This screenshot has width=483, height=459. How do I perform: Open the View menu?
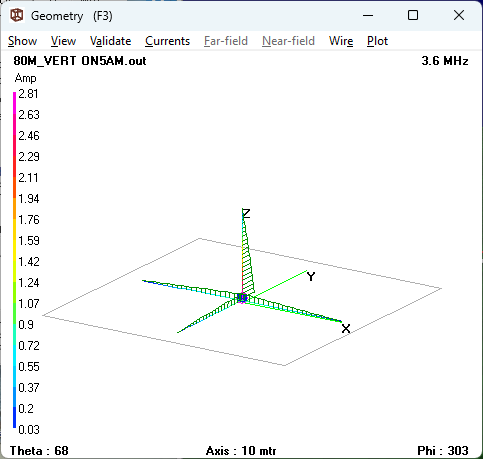coord(63,41)
